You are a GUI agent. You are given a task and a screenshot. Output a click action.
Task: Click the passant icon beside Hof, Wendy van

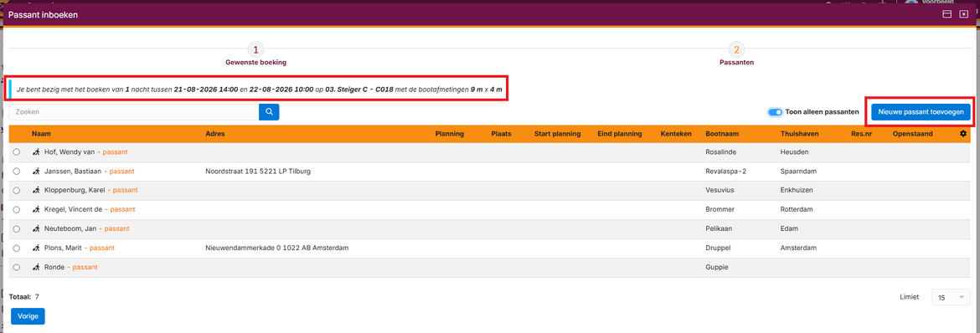pos(36,151)
